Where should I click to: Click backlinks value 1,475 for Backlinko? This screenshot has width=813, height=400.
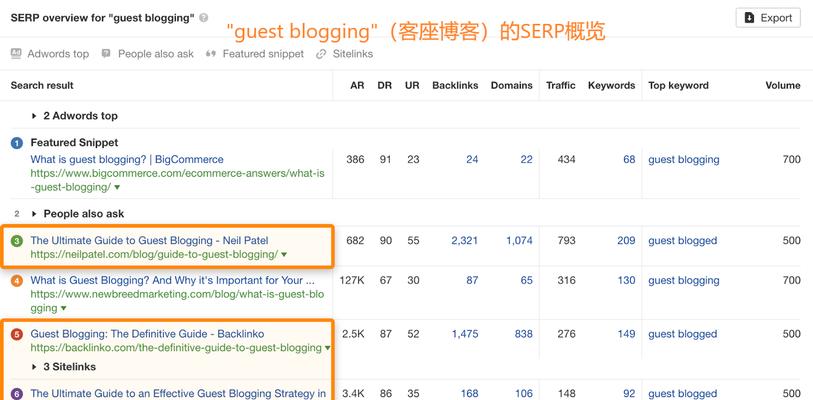465,334
